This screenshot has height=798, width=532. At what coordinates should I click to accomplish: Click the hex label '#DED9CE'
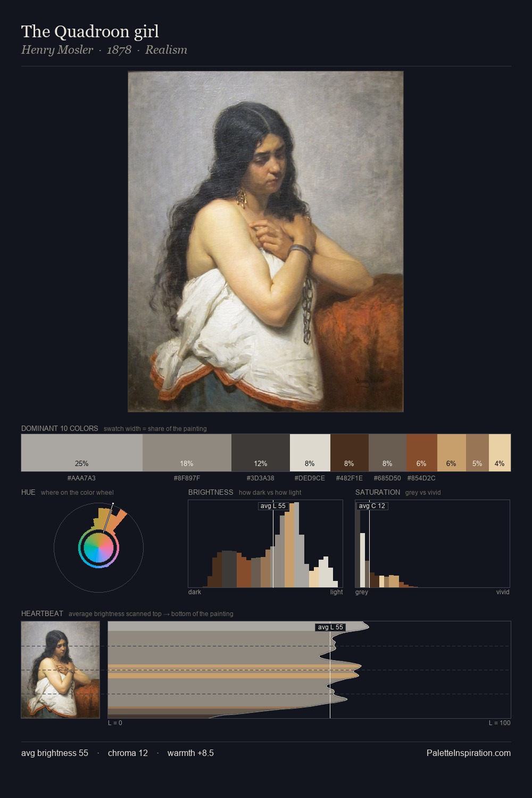310,478
